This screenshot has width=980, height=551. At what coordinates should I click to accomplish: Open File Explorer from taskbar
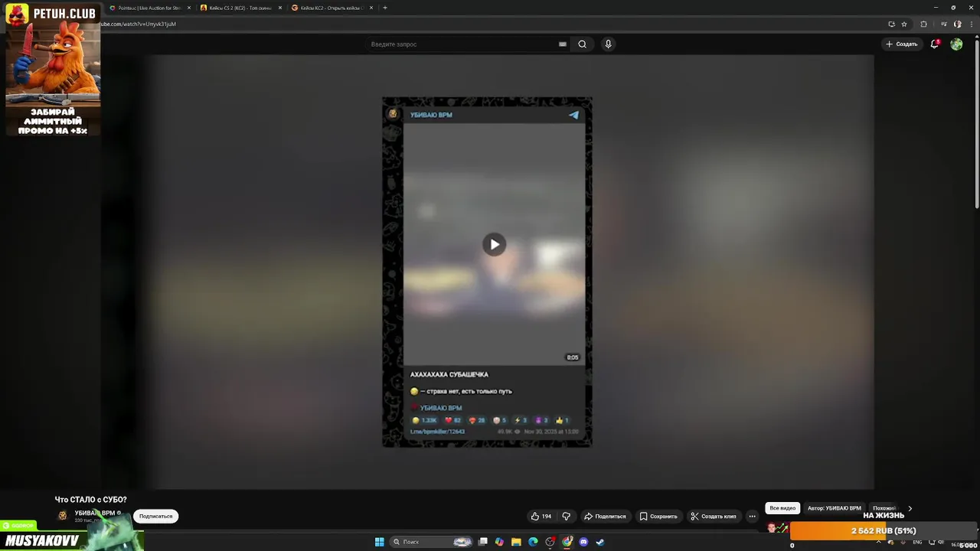tap(517, 542)
